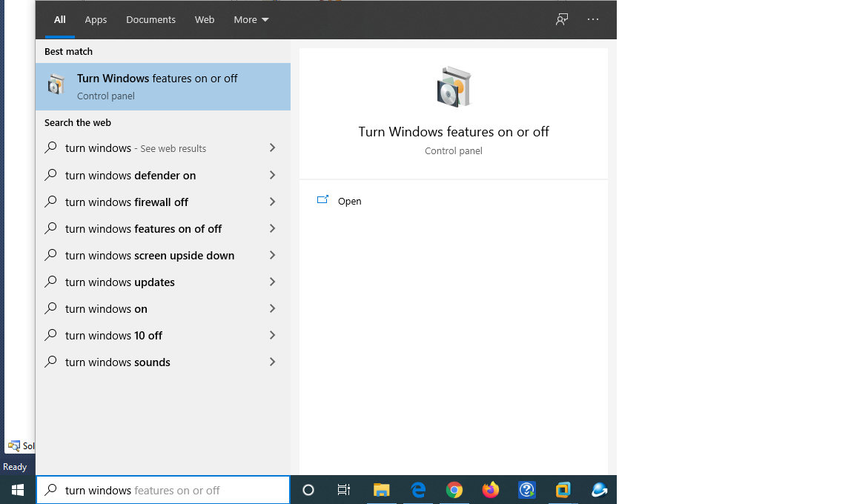Select turn windows defender on suggestion

click(x=163, y=175)
